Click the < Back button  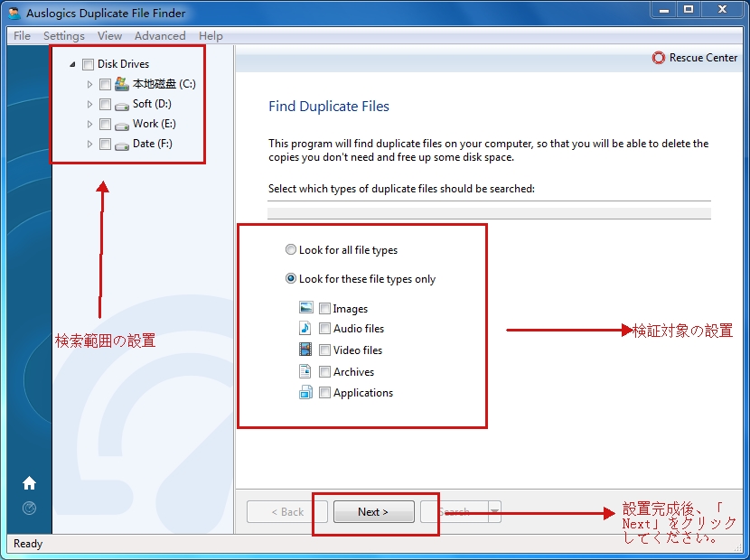click(x=287, y=512)
